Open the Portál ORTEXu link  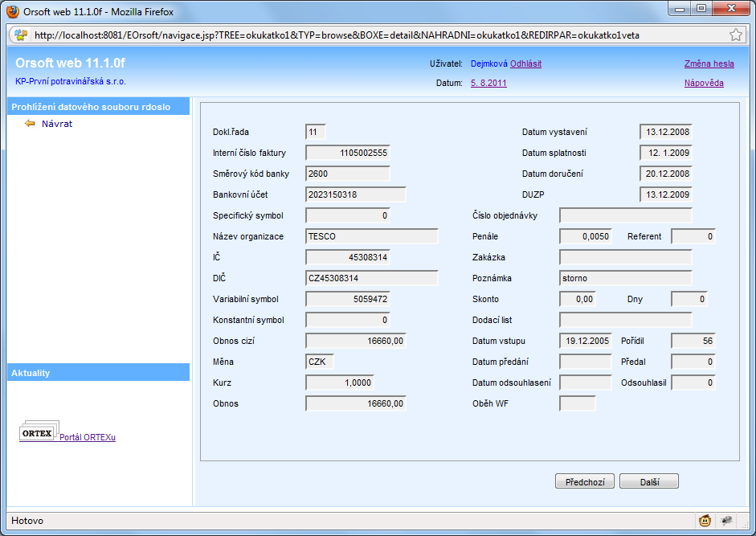point(88,437)
